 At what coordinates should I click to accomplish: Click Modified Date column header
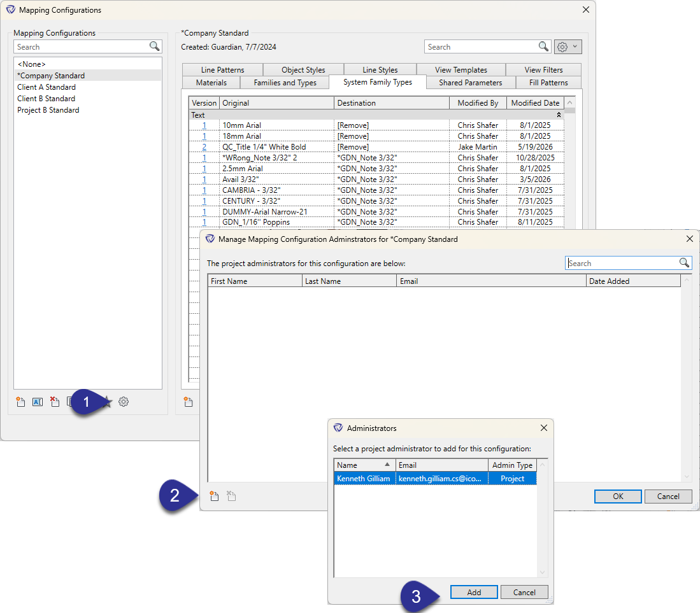pyautogui.click(x=535, y=103)
